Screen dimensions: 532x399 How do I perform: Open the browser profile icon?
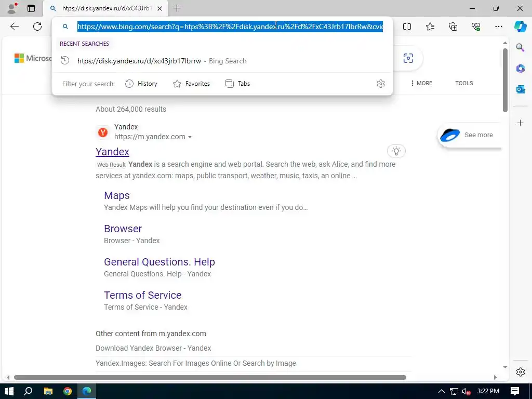click(x=12, y=8)
